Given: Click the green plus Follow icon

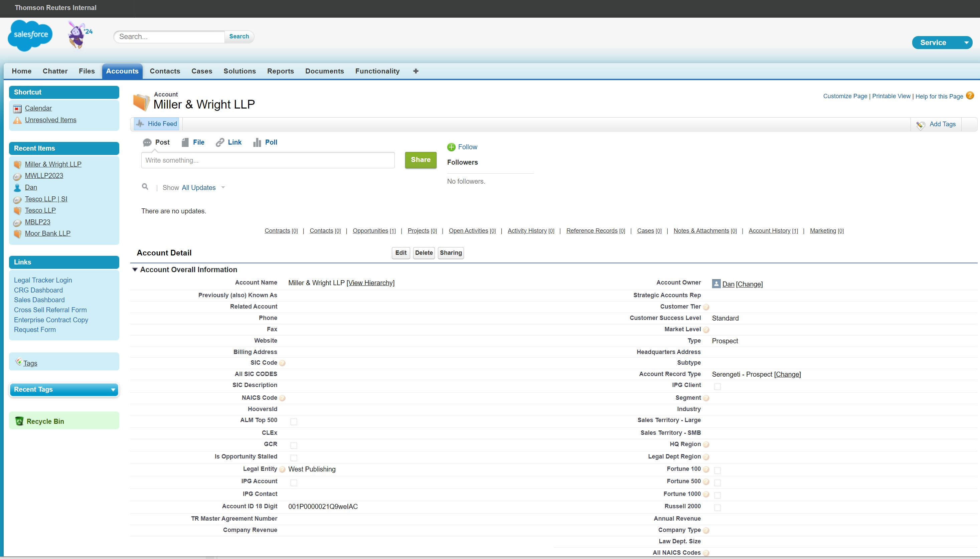Looking at the screenshot, I should [x=451, y=147].
